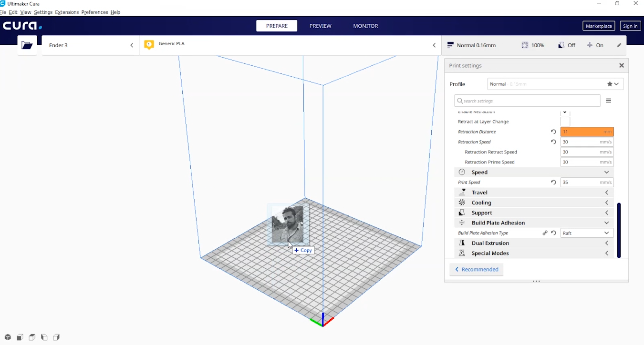644x345 pixels.
Task: Click link icon beside Build Plate Adhesion Type
Action: (x=545, y=233)
